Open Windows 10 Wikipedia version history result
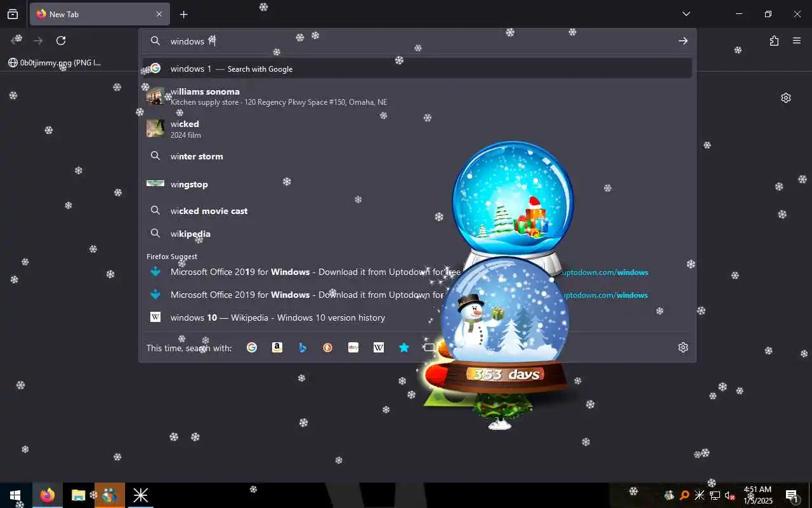Viewport: 812px width, 508px height. point(417,317)
